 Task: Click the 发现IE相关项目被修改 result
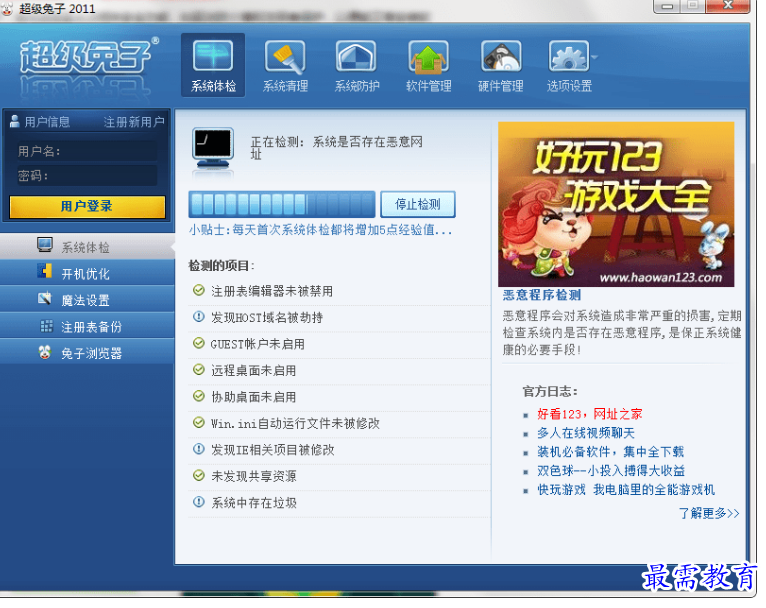pyautogui.click(x=273, y=450)
